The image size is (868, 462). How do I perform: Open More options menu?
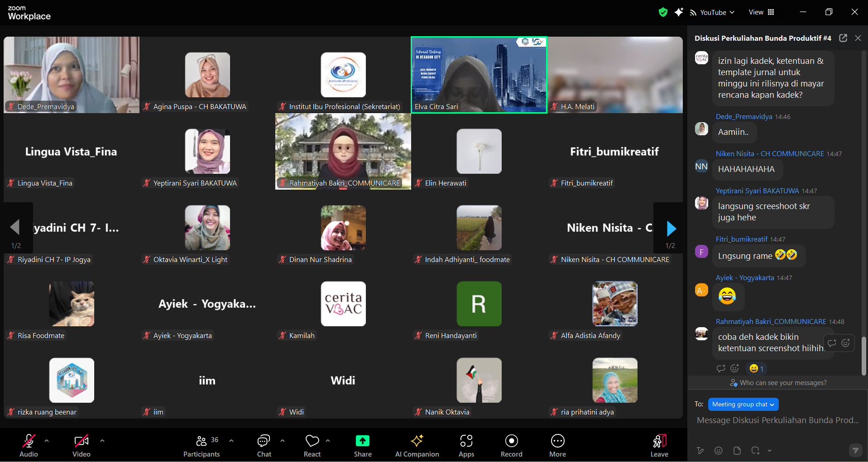(x=558, y=445)
